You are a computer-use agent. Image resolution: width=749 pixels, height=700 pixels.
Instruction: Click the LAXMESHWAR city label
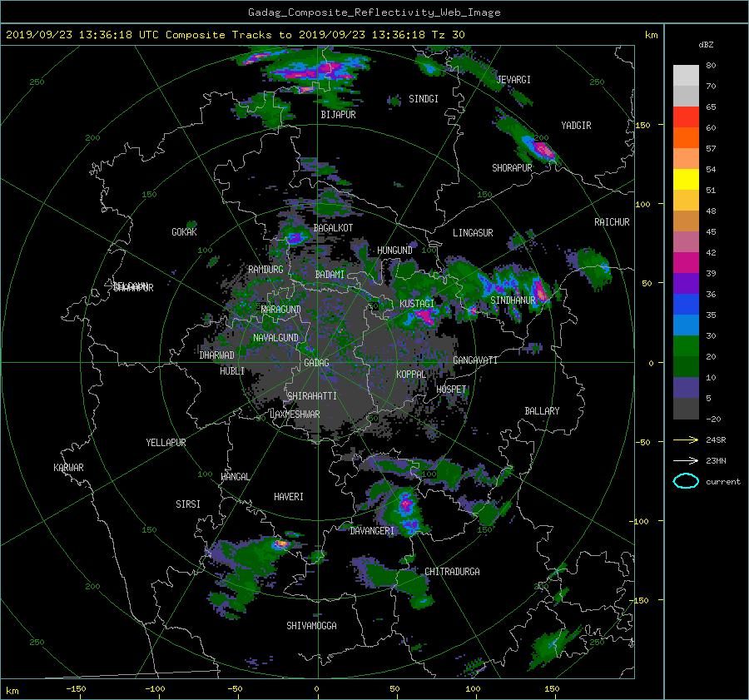coord(295,415)
